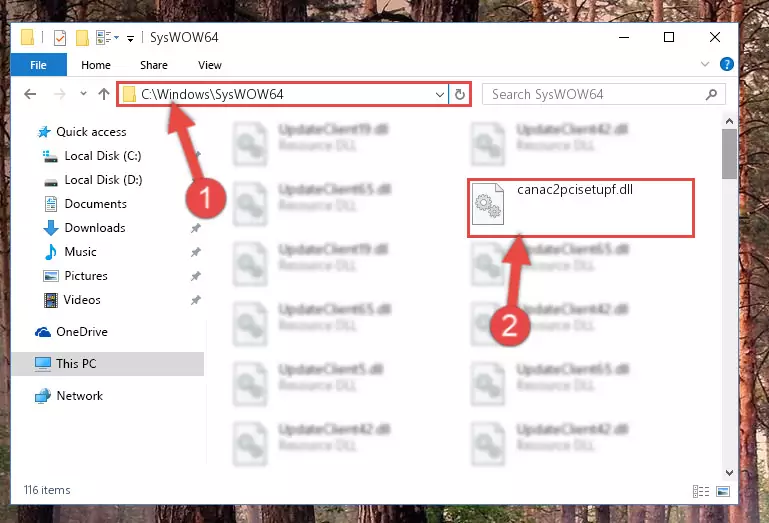
Task: Click the canac2pcisetupf.dll file name
Action: tap(575, 189)
